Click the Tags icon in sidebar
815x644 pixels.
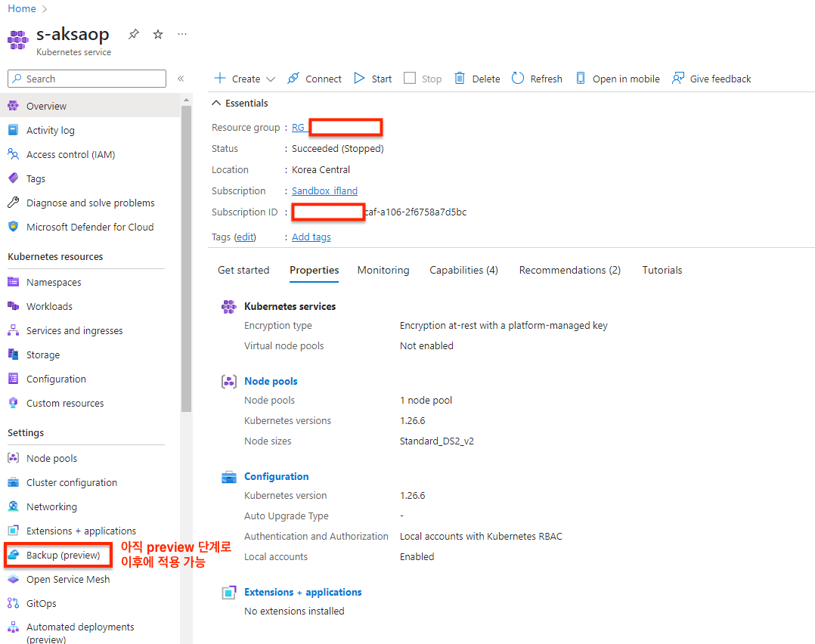coord(14,178)
